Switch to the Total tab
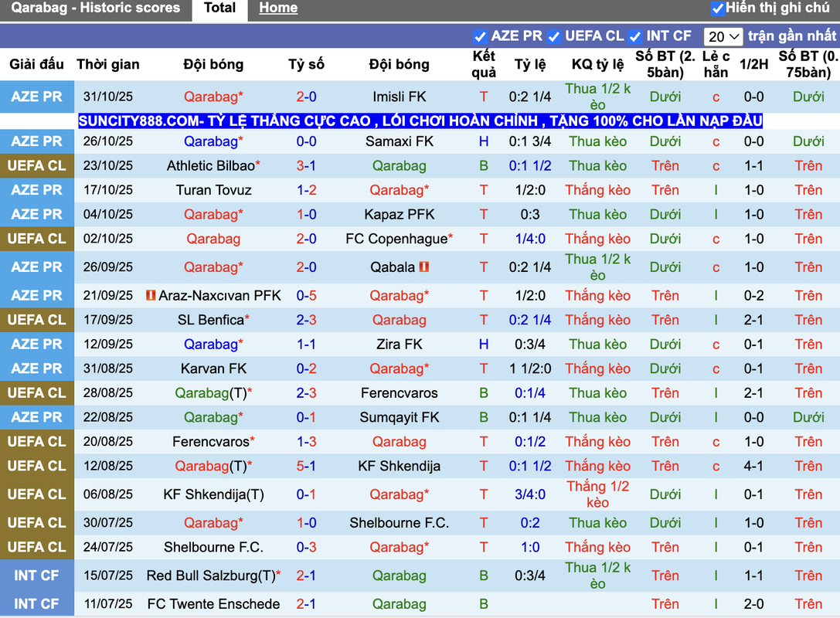 pos(219,8)
